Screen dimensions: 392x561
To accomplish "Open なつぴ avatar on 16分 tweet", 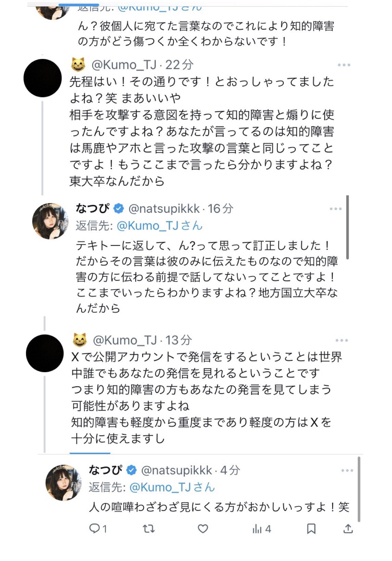I will (50, 220).
